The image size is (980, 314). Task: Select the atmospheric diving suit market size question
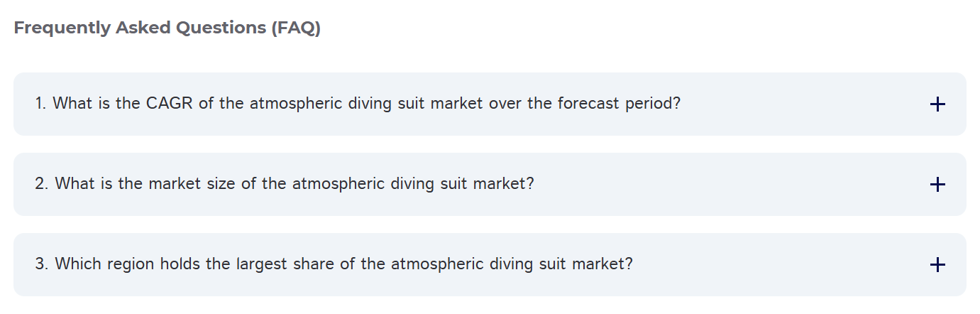coord(284,184)
